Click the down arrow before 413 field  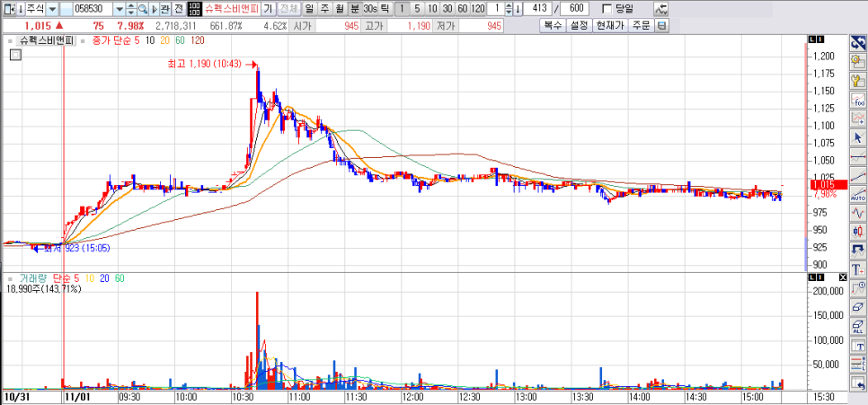pos(518,9)
